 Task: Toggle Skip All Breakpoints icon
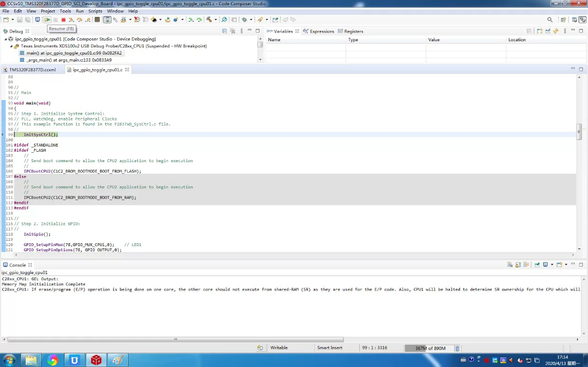137,20
